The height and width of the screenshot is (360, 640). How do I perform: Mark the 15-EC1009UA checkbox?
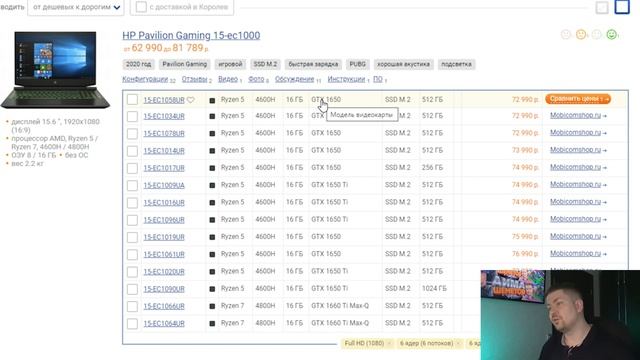(132, 185)
